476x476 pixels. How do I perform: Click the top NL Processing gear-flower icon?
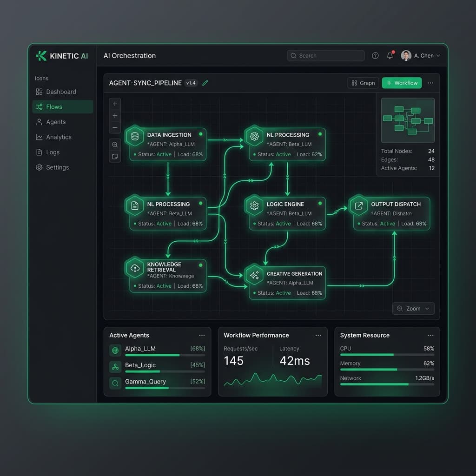point(254,136)
